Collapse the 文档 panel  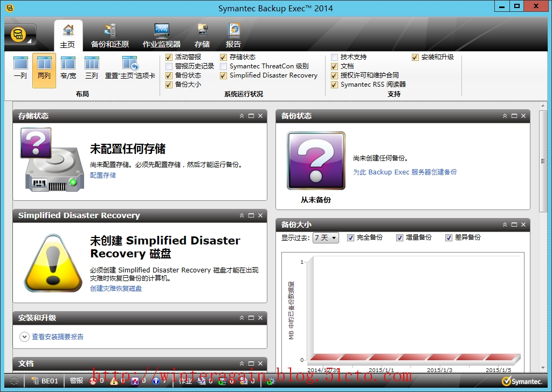click(241, 363)
